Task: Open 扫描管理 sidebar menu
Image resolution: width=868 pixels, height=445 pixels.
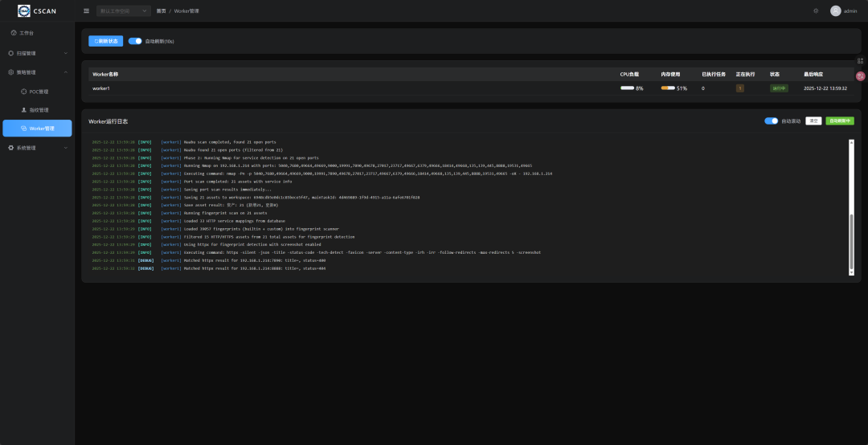Action: coord(37,53)
